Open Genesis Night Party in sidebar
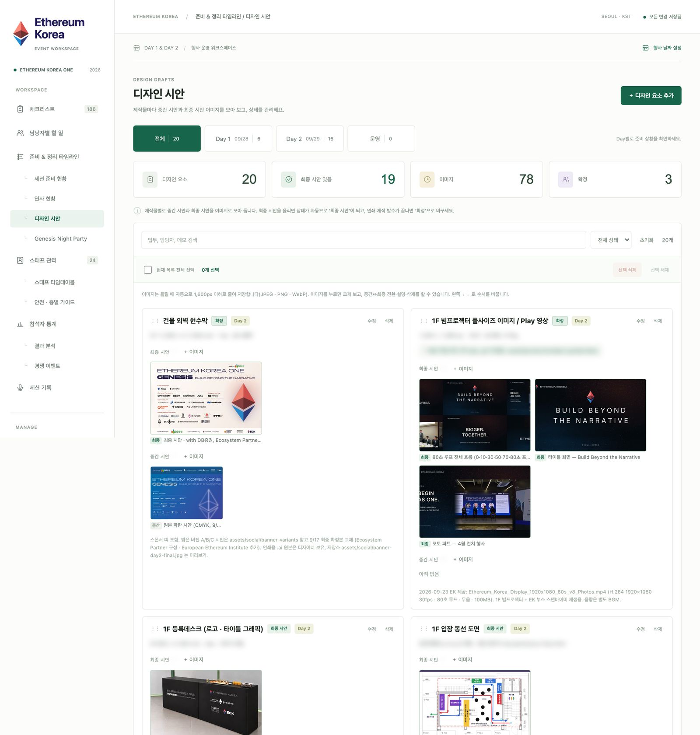 tap(61, 239)
